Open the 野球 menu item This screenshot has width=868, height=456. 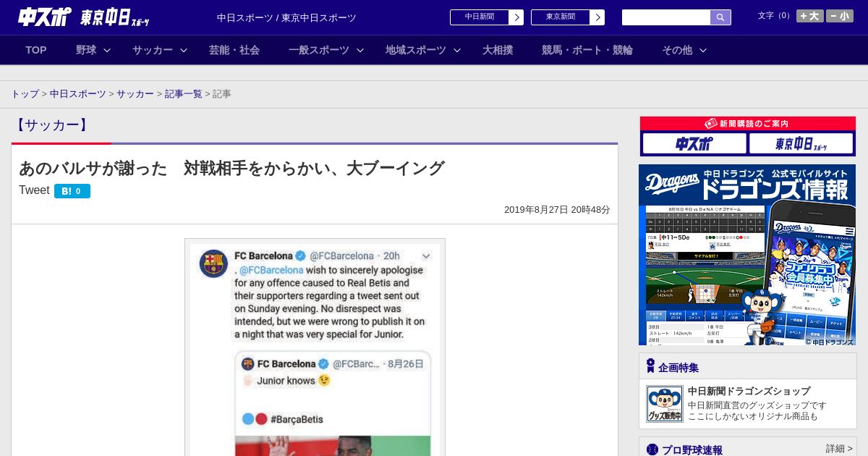86,50
